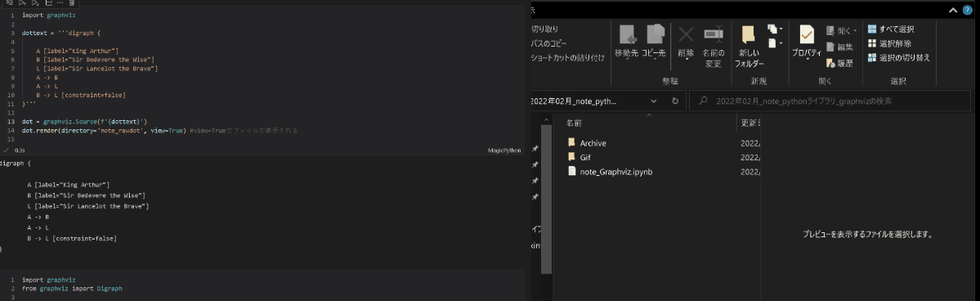Create a new folder via 新しいフォルダー icon
Image resolution: width=980 pixels, height=301 pixels.
click(749, 35)
